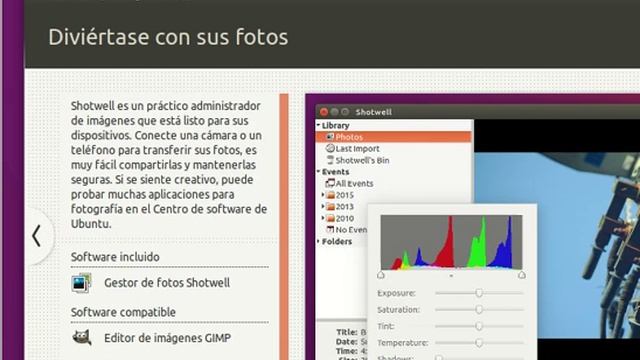Click the Tint slider
640x360 pixels.
pos(479,326)
